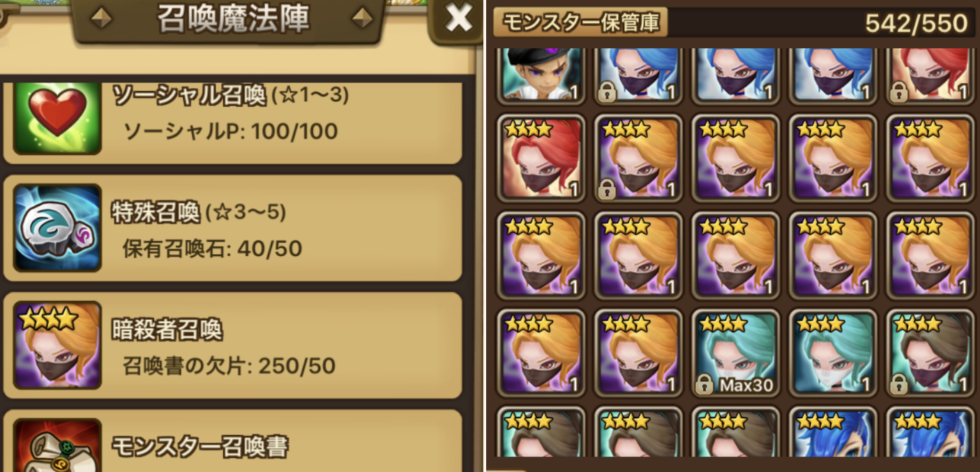This screenshot has width=980, height=472.
Task: Tap the red heart social summon icon
Action: (57, 117)
